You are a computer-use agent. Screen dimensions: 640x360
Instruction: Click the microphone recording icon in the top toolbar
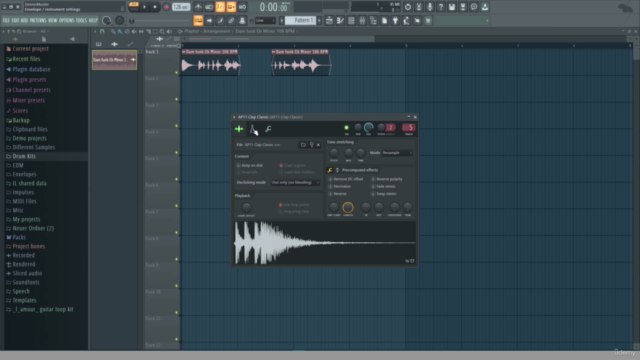click(430, 7)
